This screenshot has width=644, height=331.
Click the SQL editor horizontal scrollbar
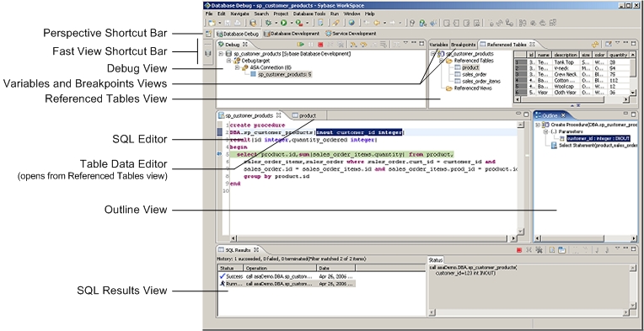(373, 238)
